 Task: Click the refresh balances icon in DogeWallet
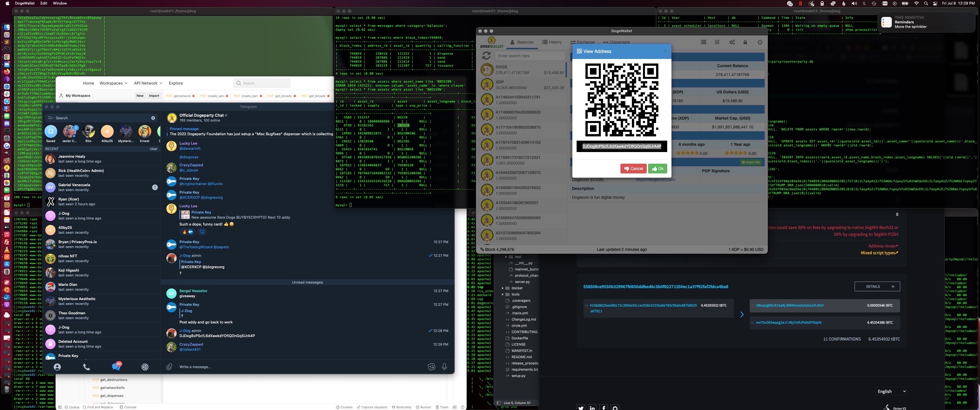pos(486,56)
